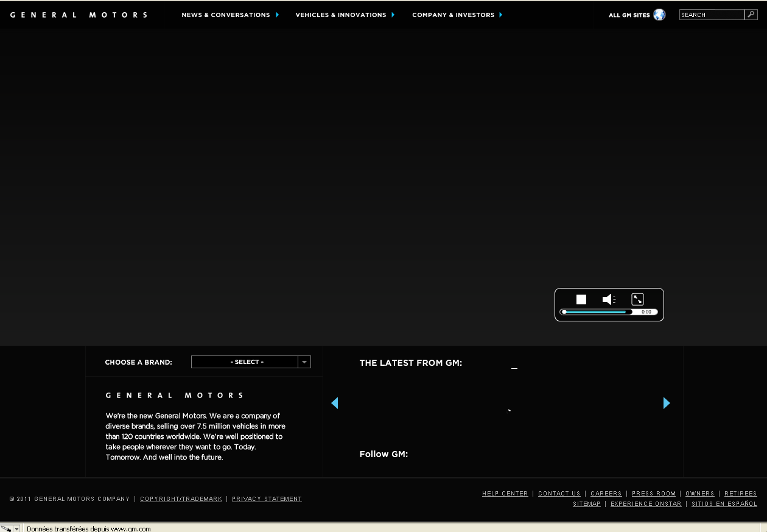Open Sitemap footer link

tap(587, 504)
